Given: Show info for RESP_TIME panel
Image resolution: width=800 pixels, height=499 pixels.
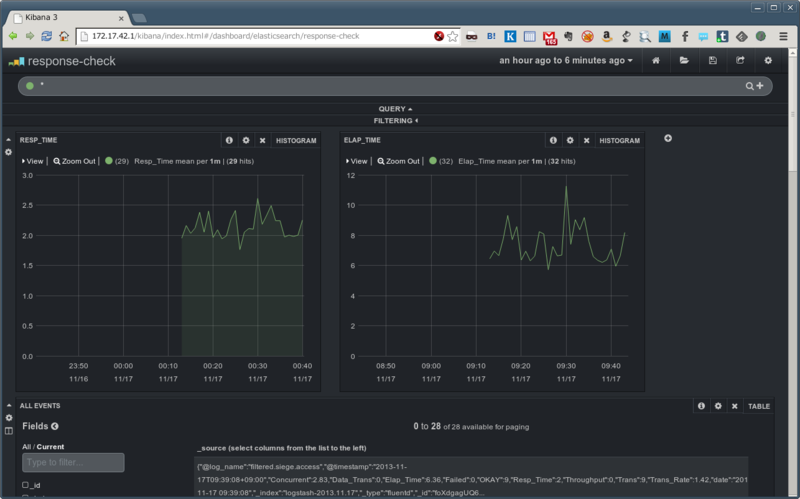Looking at the screenshot, I should [229, 140].
